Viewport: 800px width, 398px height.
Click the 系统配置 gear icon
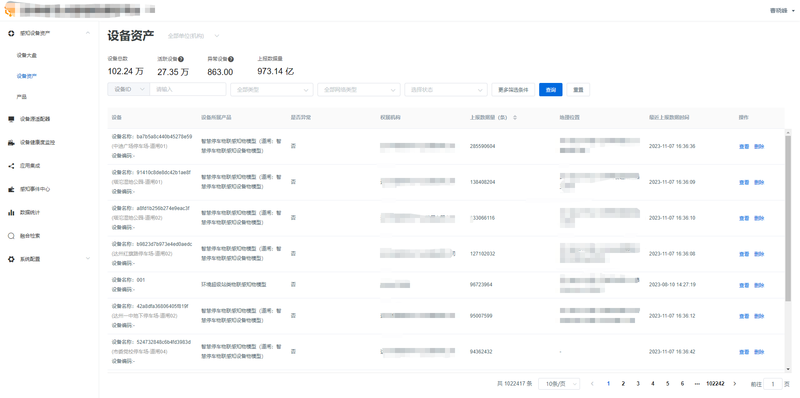[11, 259]
